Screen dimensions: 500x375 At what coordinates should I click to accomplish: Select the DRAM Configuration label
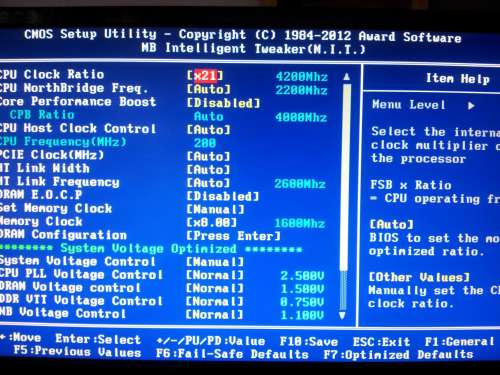(x=63, y=235)
